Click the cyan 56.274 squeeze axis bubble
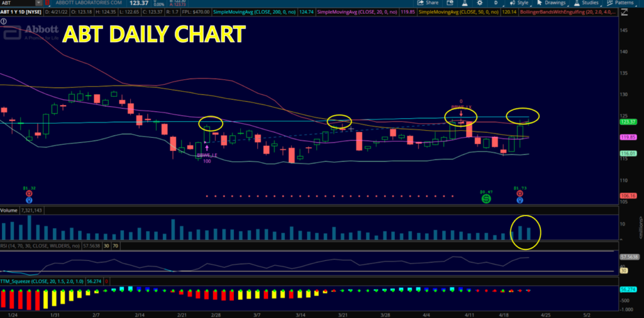This screenshot has width=644, height=318. 628,289
